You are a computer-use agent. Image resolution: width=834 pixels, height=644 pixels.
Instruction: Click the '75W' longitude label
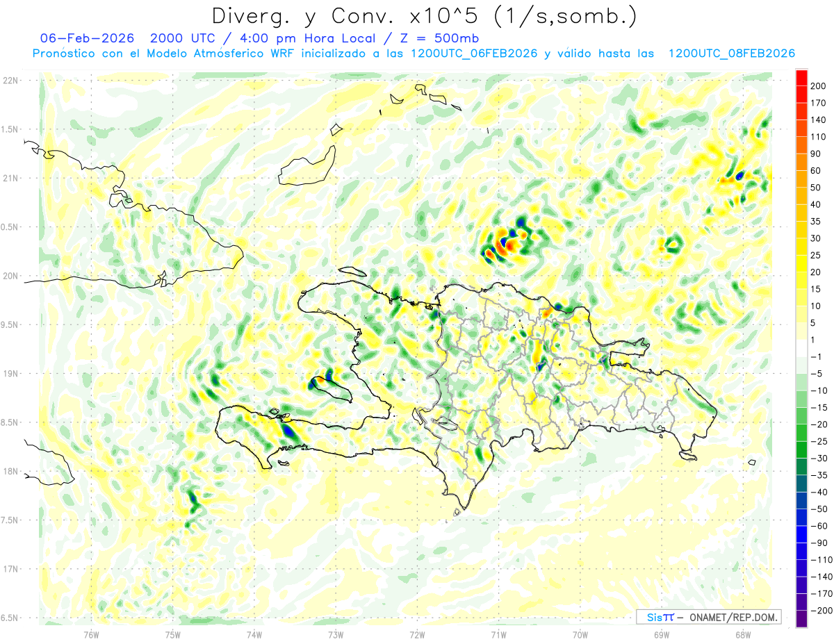[173, 634]
